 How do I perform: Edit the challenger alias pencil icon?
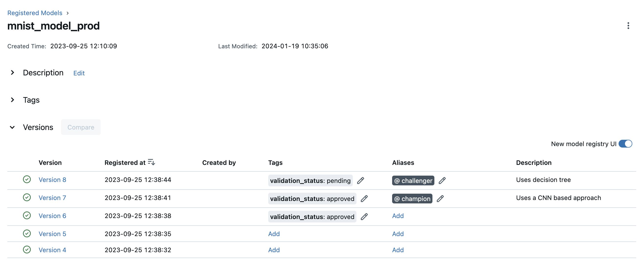(442, 180)
